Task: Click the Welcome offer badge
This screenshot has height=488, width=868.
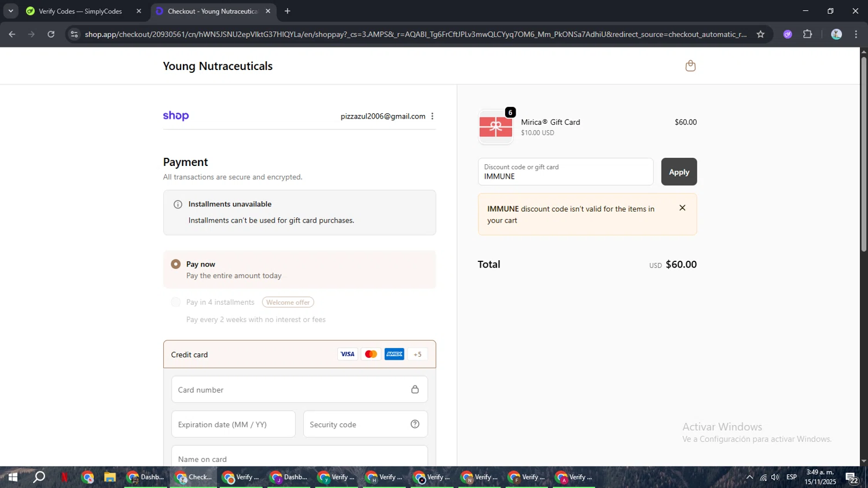Action: tap(288, 302)
